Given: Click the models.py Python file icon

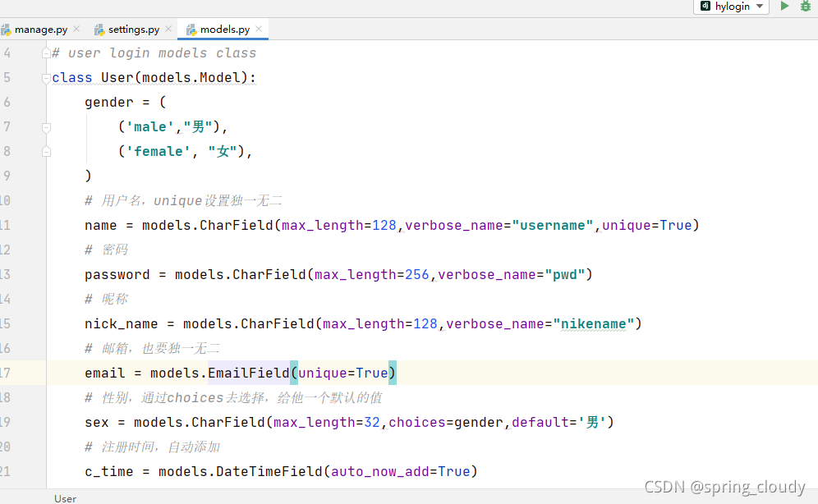Looking at the screenshot, I should pyautogui.click(x=191, y=30).
